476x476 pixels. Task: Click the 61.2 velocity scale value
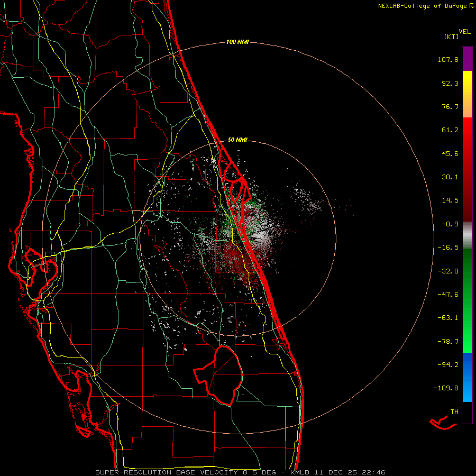[450, 130]
